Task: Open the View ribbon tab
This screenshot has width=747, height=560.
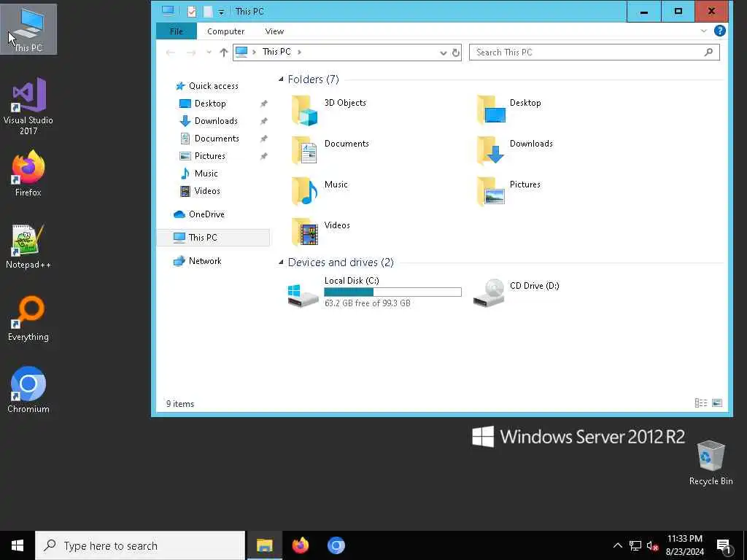Action: tap(274, 31)
